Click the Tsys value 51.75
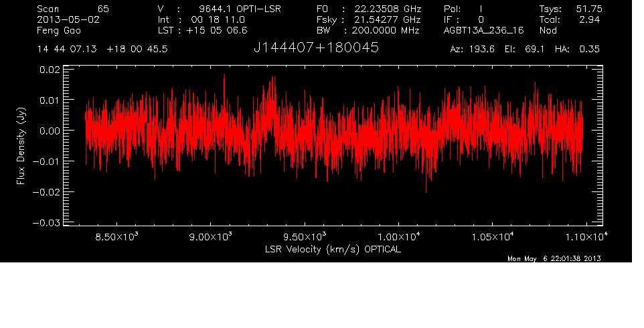The width and height of the screenshot is (644, 328). 589,9
